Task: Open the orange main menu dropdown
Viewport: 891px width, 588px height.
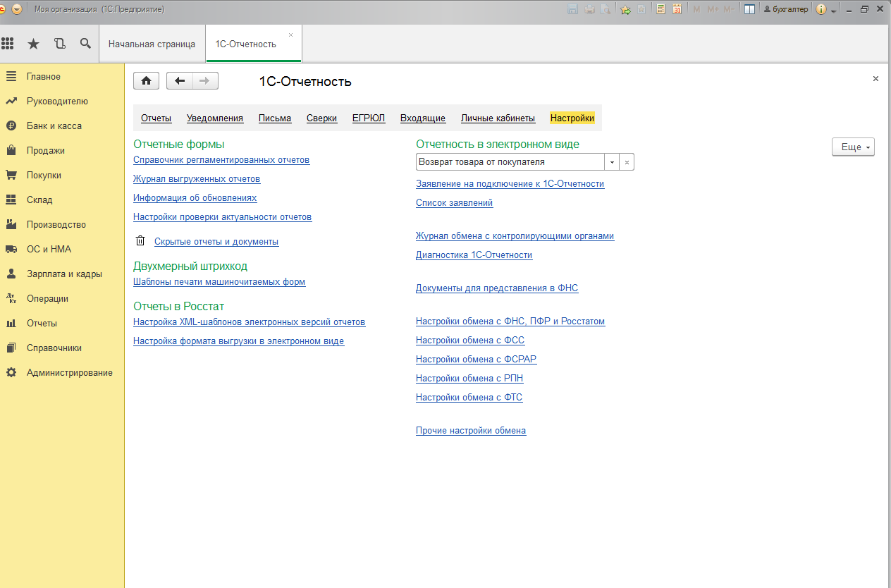Action: (17, 9)
